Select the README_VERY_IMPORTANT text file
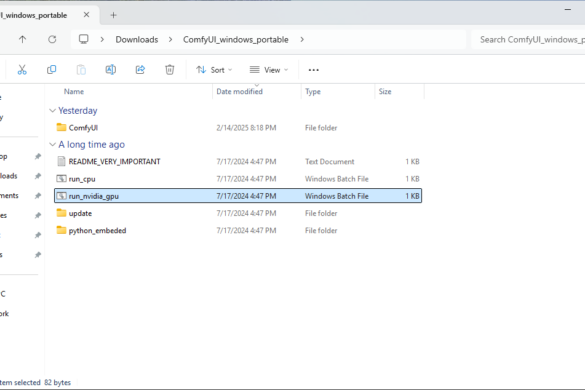This screenshot has width=585, height=390. point(238,162)
